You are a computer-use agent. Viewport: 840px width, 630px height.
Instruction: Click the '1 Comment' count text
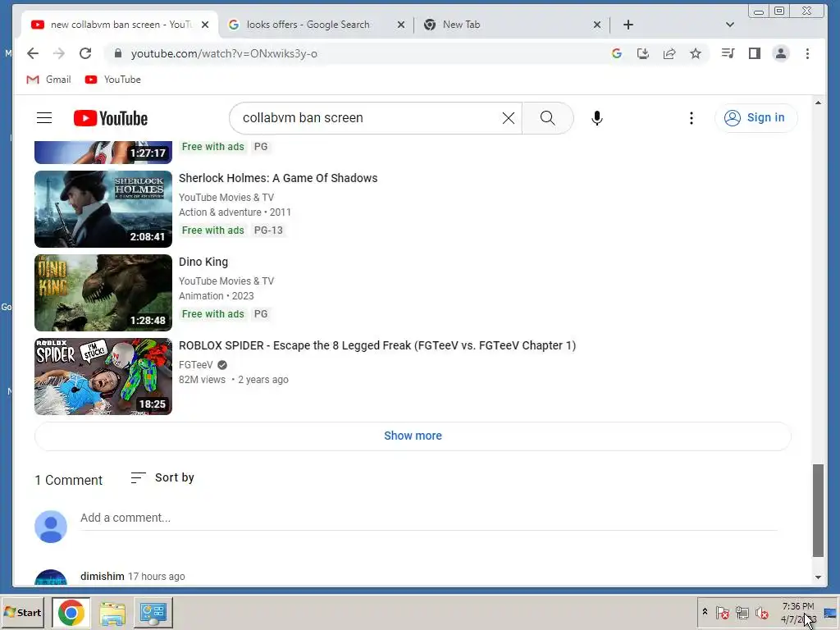coord(69,480)
